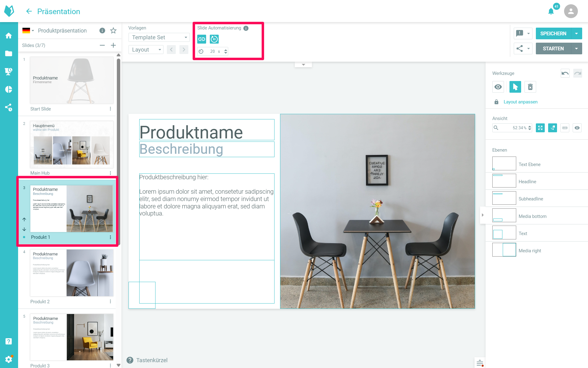Open the SPEICHERN dropdown arrow
Viewport: 588px width, 368px height.
577,33
